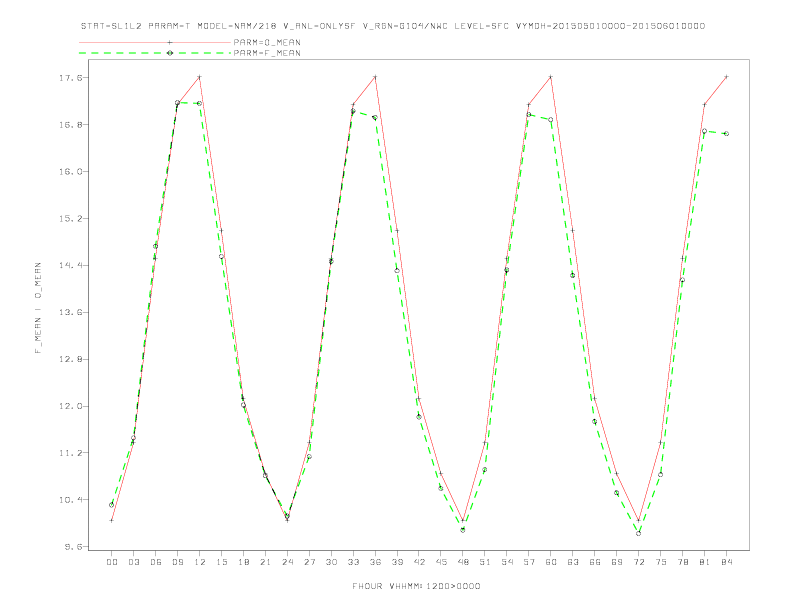Click the F_MEAN circle marker at hour 84

pyautogui.click(x=726, y=134)
